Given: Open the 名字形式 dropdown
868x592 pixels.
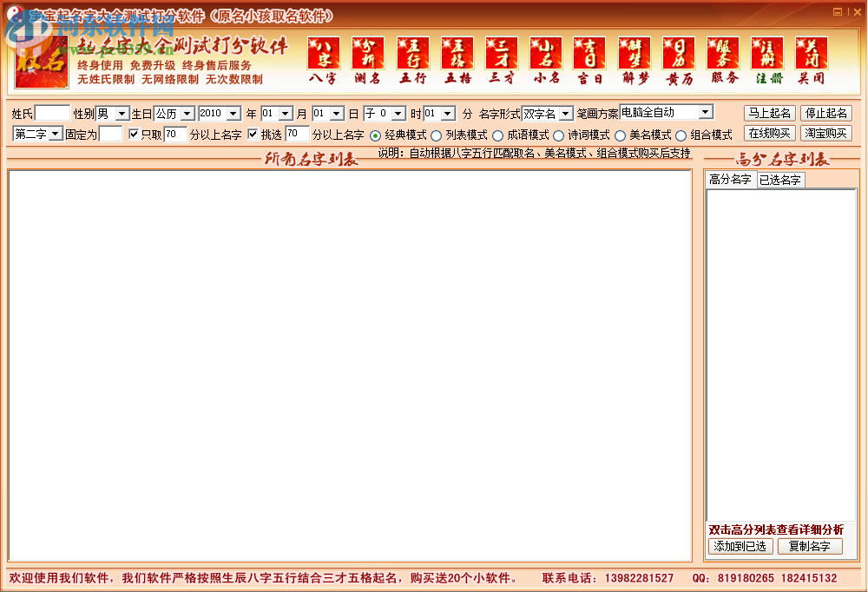Looking at the screenshot, I should [569, 112].
